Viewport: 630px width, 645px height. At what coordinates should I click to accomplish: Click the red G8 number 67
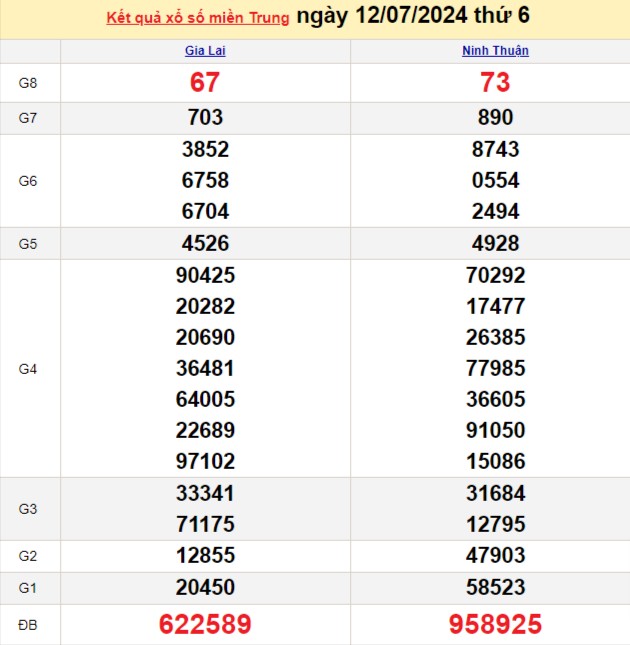[x=205, y=83]
